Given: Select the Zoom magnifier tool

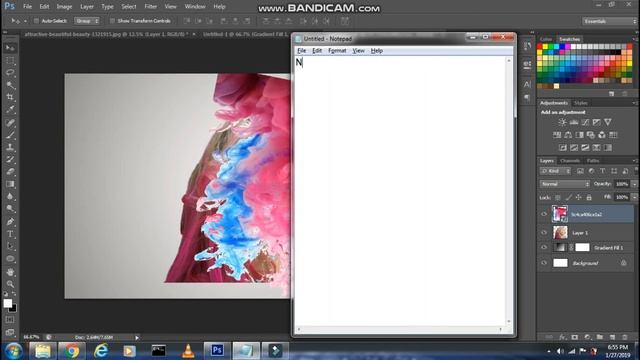Looking at the screenshot, I should (10, 284).
